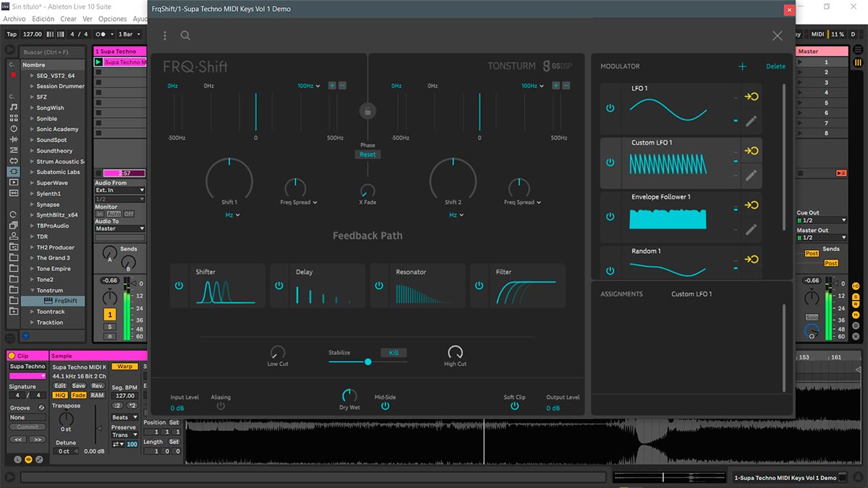Open the Shift 2 Hz unit dropdown
868x488 pixels.
tap(456, 215)
